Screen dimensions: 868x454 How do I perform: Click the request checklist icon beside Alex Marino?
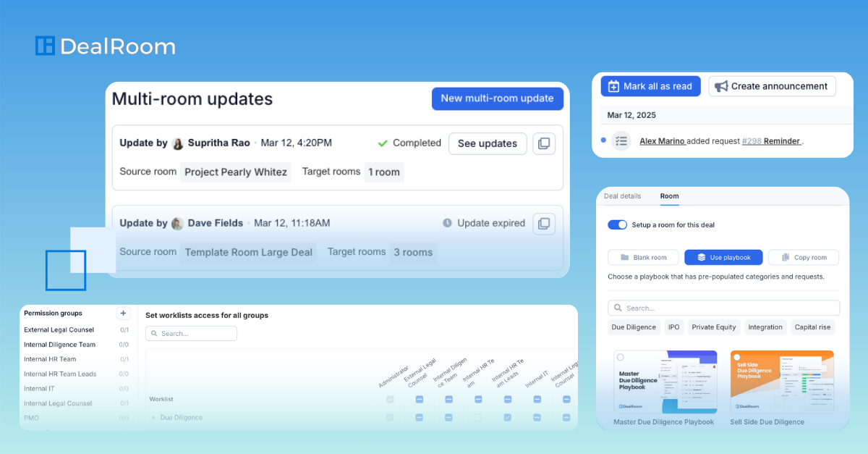[x=621, y=141]
